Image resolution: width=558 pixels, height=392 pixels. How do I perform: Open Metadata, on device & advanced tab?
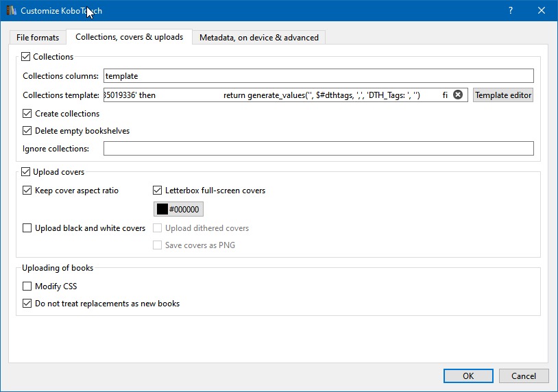coord(258,38)
